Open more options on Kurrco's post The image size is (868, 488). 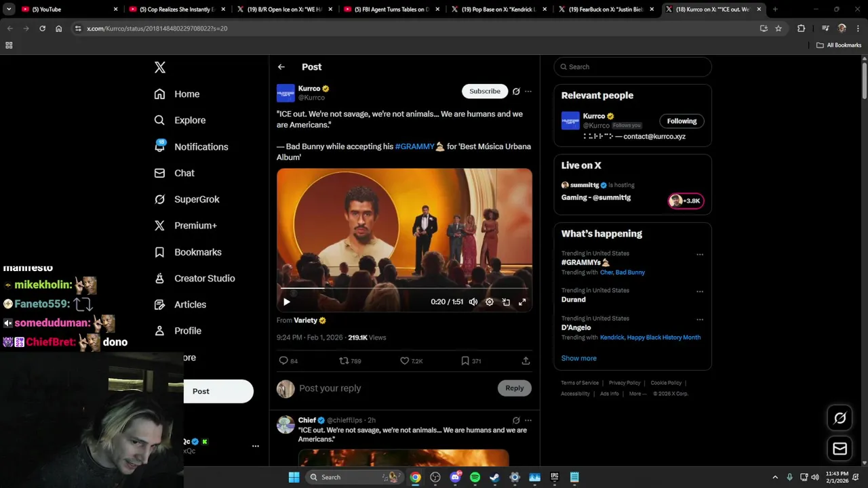528,91
